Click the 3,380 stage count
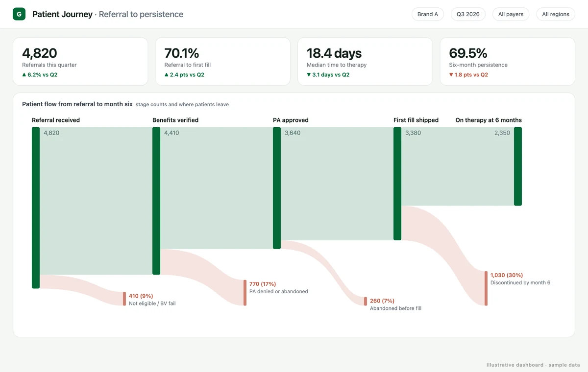The image size is (588, 372). click(x=413, y=133)
